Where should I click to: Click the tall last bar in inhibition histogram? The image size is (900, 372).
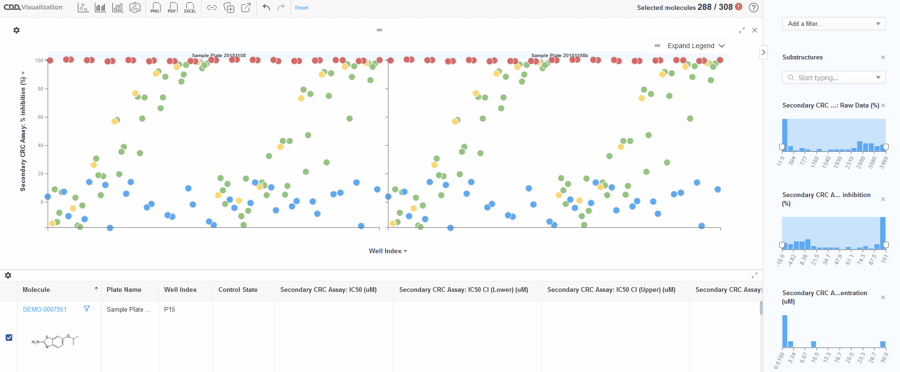coord(883,233)
